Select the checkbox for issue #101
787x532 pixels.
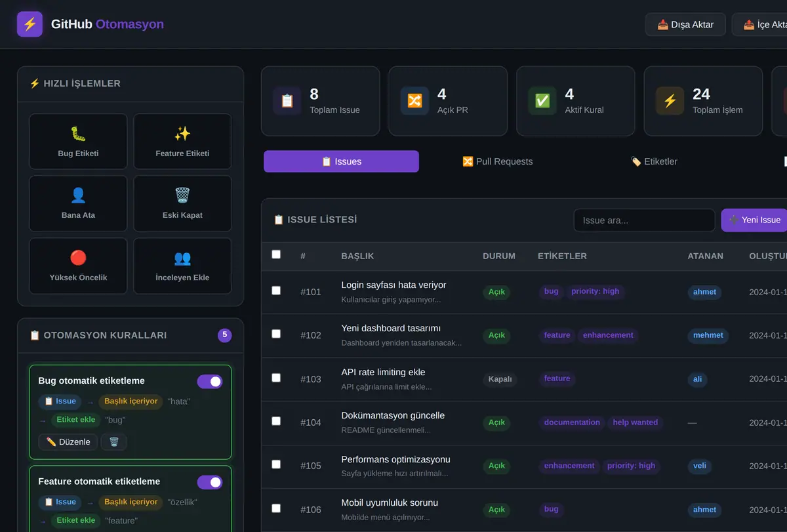pos(276,290)
